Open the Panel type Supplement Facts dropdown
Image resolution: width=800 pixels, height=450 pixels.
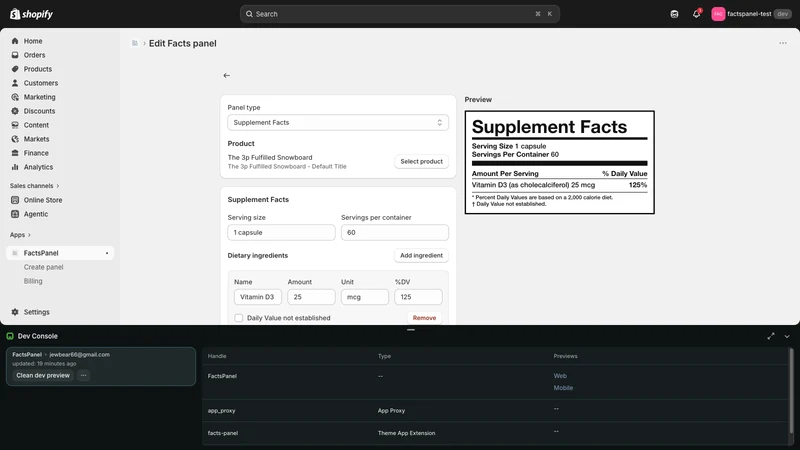click(338, 122)
